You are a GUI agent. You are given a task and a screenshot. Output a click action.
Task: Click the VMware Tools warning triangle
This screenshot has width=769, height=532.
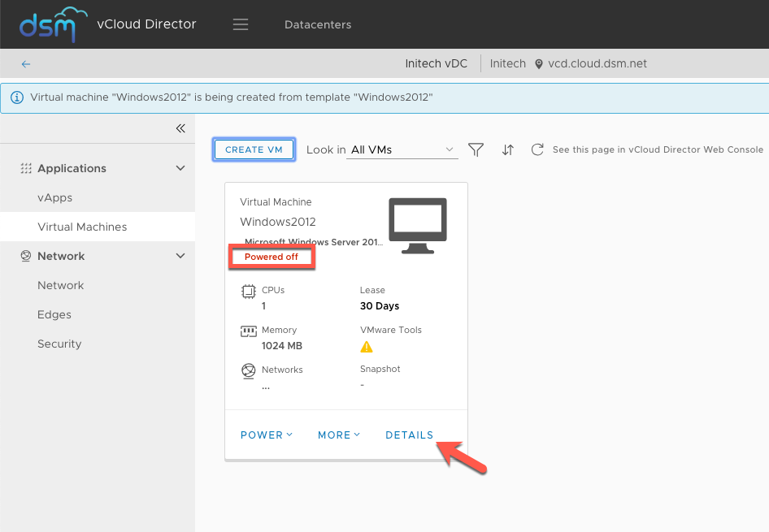click(367, 347)
